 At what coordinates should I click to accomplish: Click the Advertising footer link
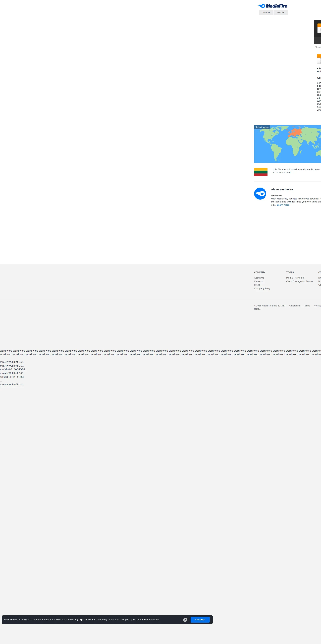pyautogui.click(x=294, y=306)
